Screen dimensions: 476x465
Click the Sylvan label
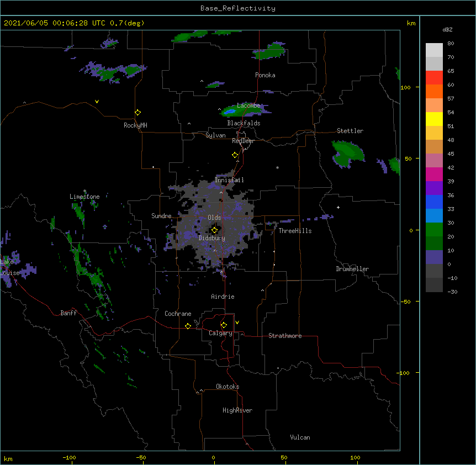tap(215, 135)
